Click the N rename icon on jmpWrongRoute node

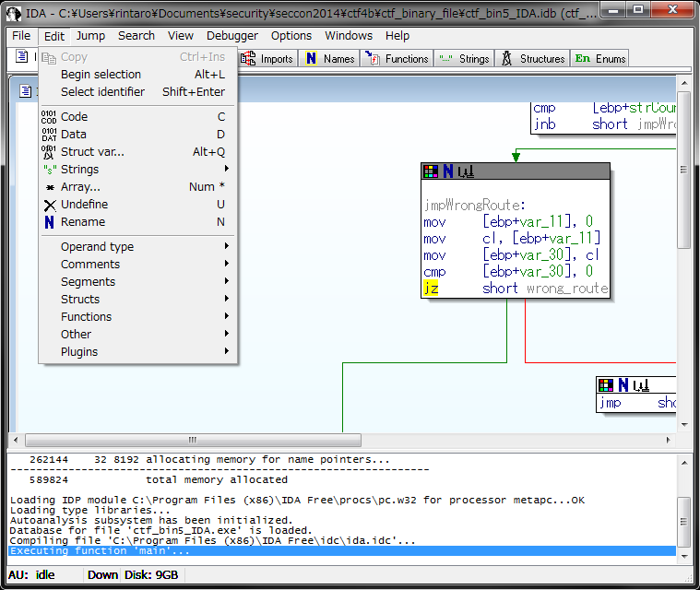(448, 171)
